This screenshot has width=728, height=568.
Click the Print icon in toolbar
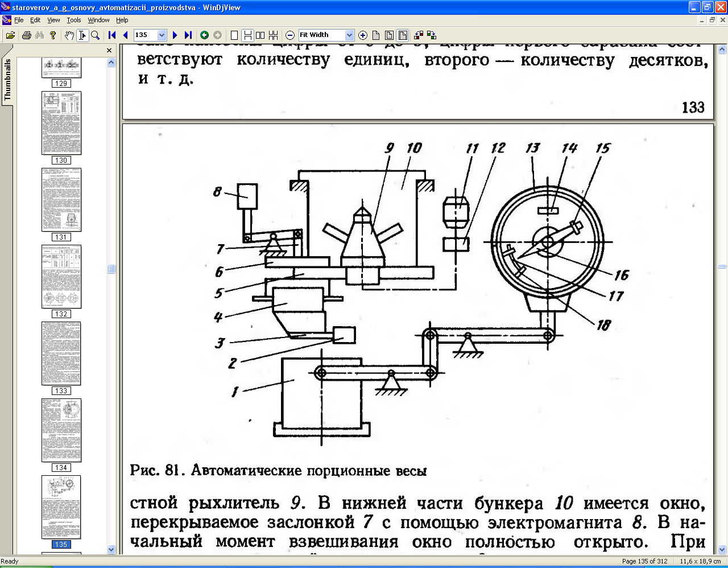[x=26, y=35]
